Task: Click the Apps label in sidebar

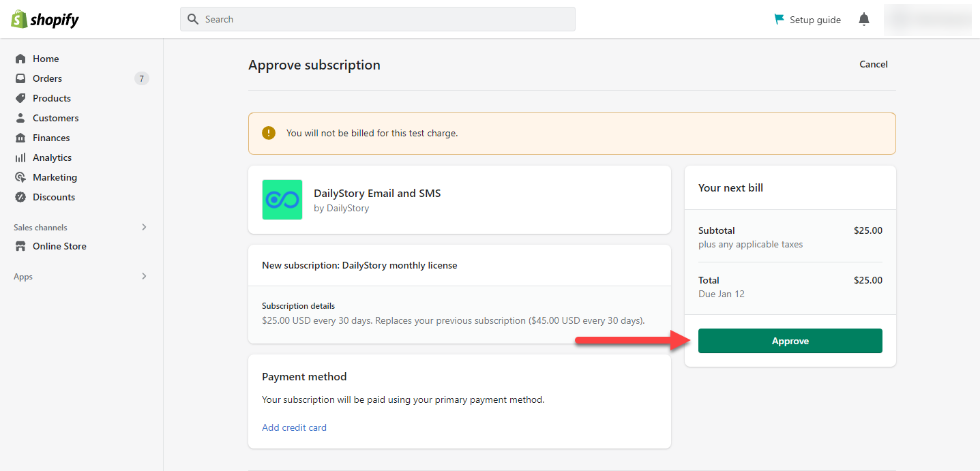Action: tap(23, 277)
